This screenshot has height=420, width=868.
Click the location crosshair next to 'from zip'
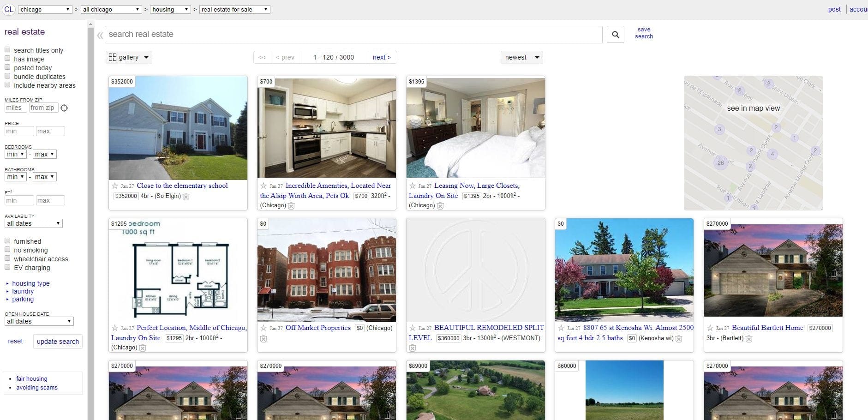tap(64, 108)
